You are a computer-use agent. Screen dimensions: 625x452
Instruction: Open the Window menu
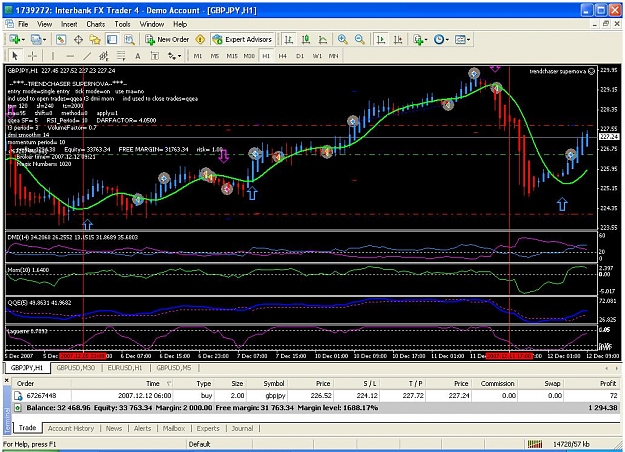151,24
